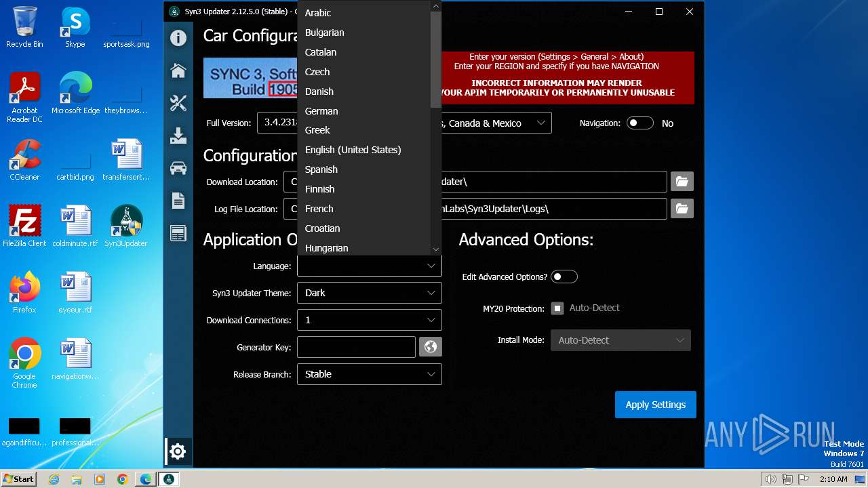Open FileZilla Client shortcut
Screen dimensions: 868x488
pos(24,226)
